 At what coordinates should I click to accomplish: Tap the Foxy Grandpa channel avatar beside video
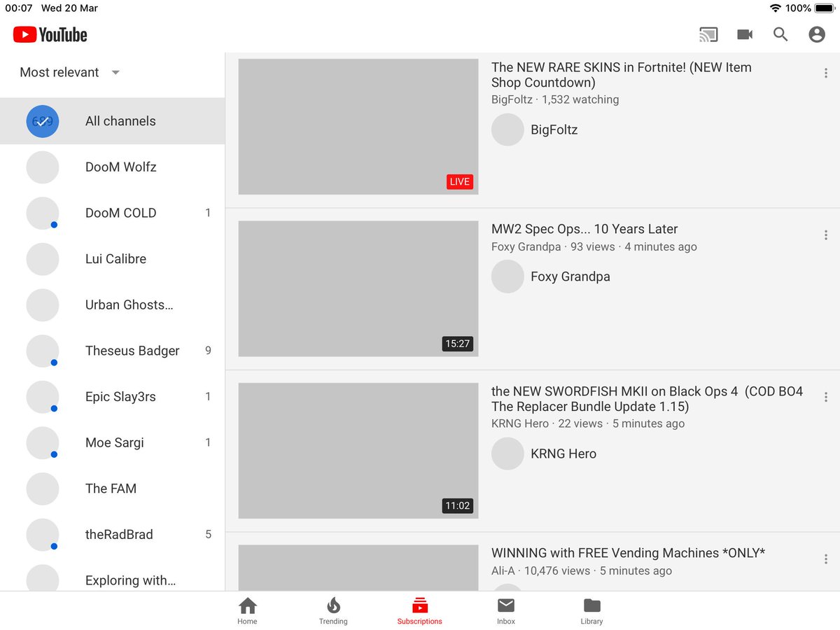507,276
